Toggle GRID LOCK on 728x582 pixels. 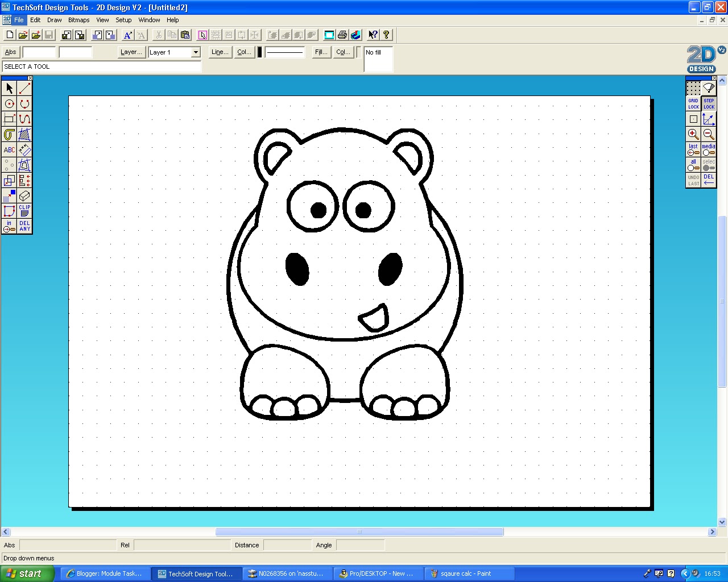[693, 103]
